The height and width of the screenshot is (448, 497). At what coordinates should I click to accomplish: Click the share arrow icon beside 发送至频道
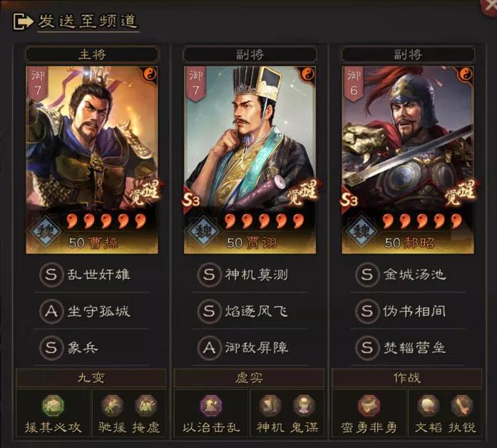click(23, 21)
